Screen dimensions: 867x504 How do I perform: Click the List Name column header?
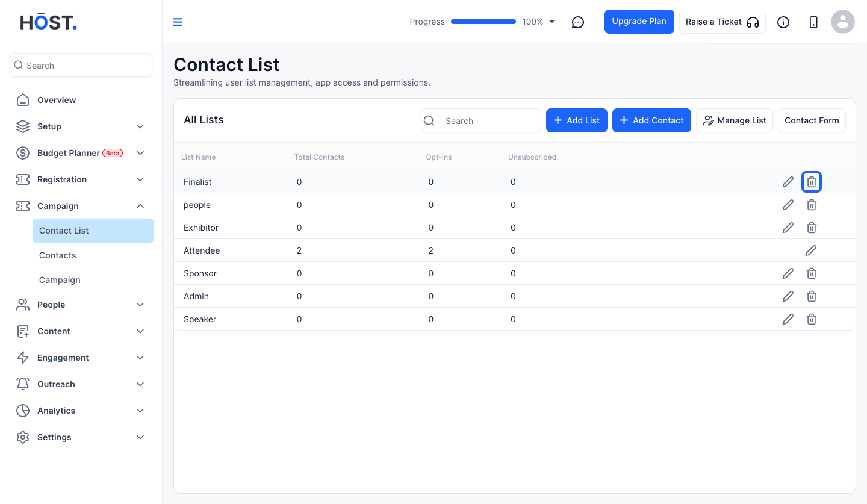198,157
